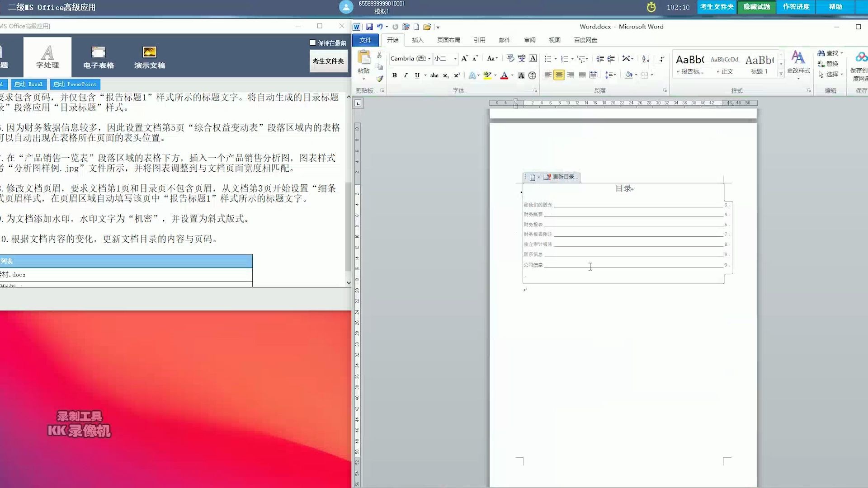This screenshot has height=488, width=868.
Task: Apply yellow text highlight color
Action: [488, 75]
